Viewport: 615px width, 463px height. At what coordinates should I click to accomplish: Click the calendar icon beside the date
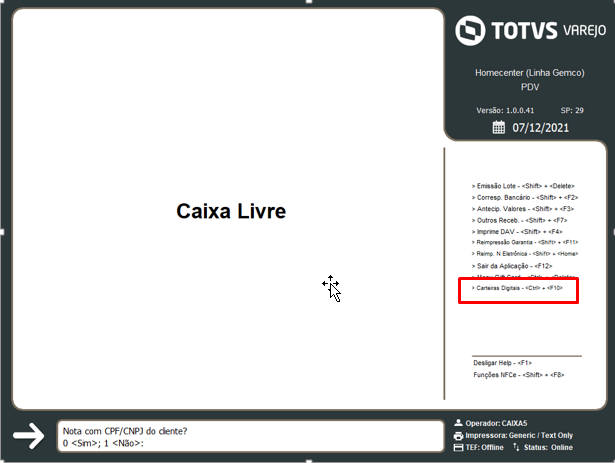coord(499,128)
